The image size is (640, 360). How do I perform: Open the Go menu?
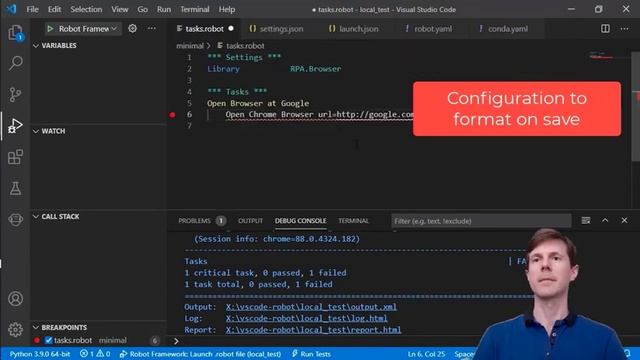click(x=142, y=9)
